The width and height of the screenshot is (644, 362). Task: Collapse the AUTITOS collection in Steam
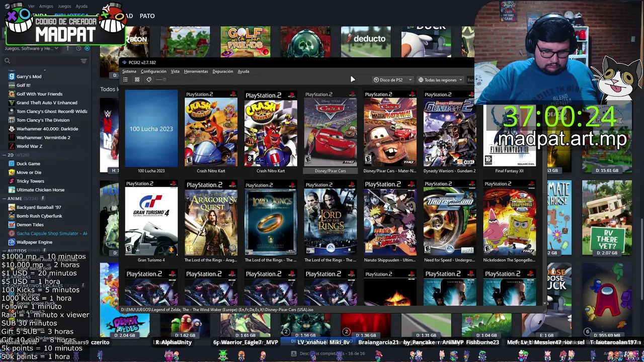pos(4,251)
